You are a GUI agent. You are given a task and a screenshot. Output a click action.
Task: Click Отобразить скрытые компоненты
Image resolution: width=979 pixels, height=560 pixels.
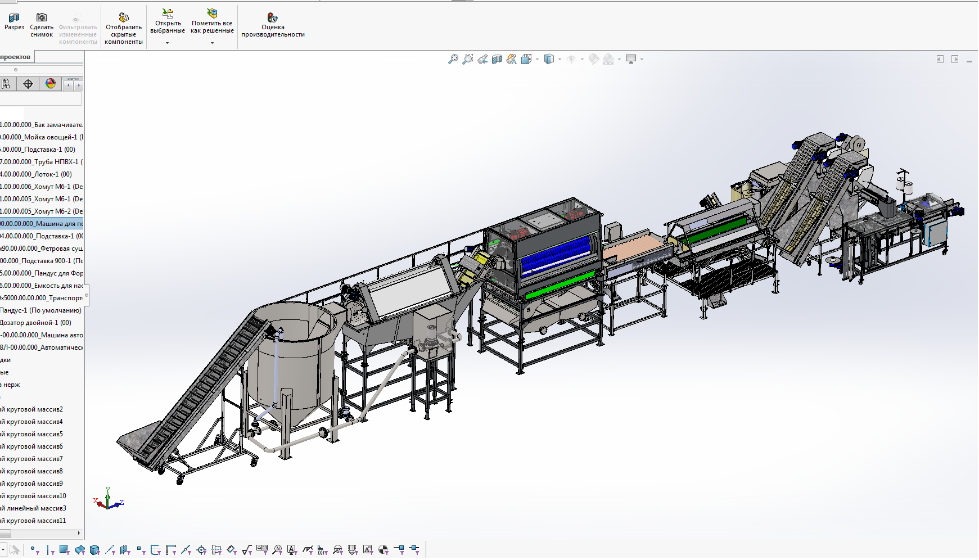[x=124, y=29]
